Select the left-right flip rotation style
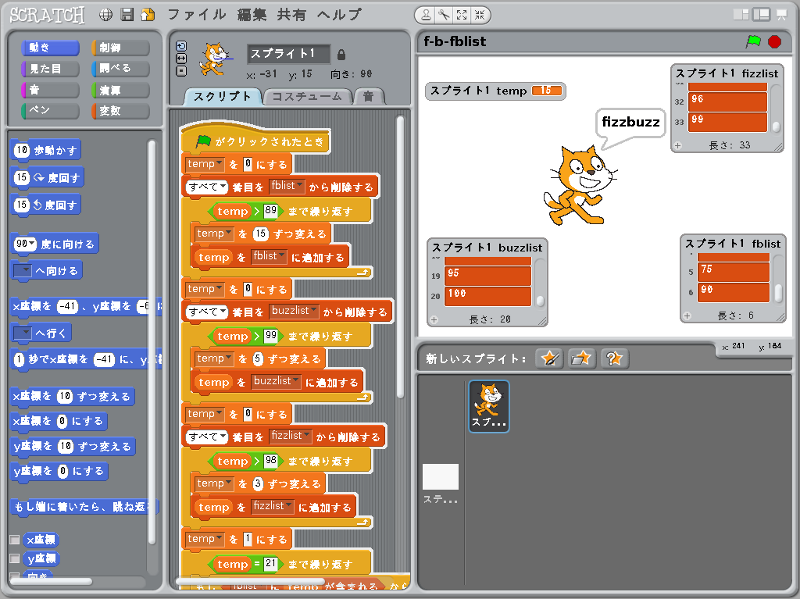 click(x=182, y=59)
